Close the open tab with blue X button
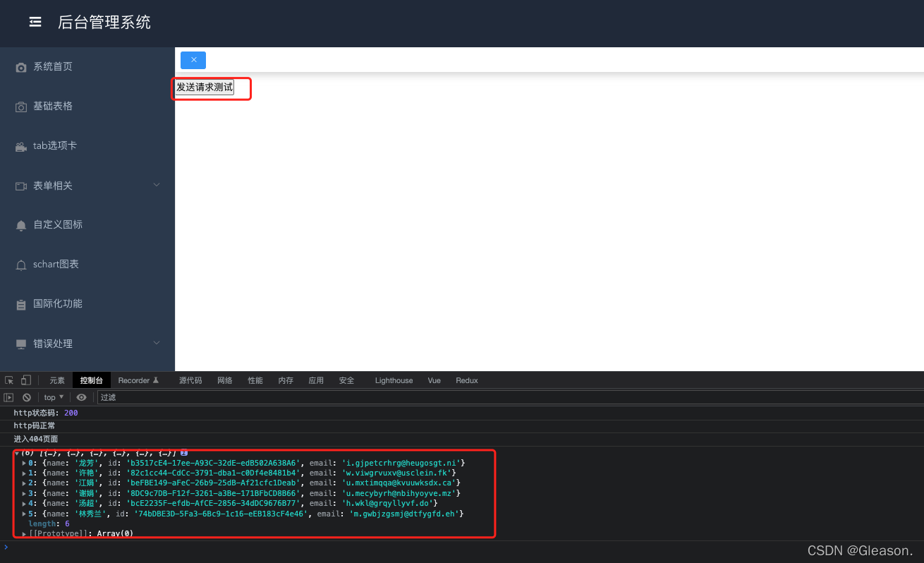This screenshot has height=563, width=924. pos(193,60)
